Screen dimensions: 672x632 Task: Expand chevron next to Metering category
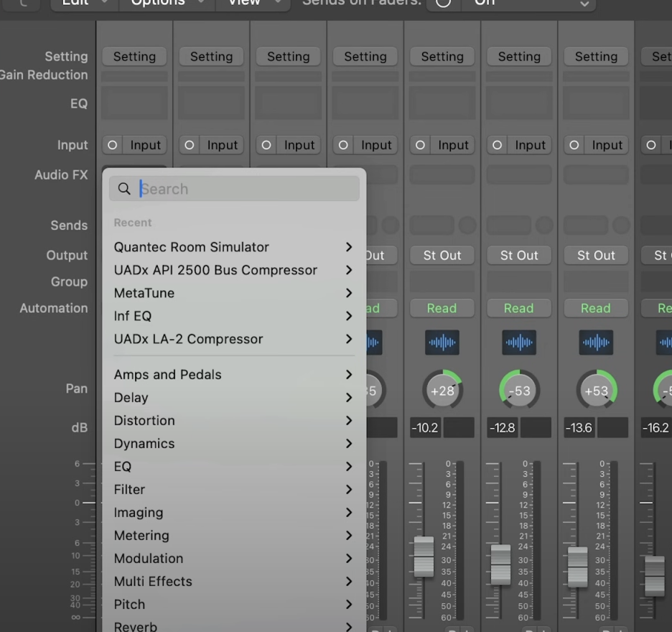(x=349, y=535)
